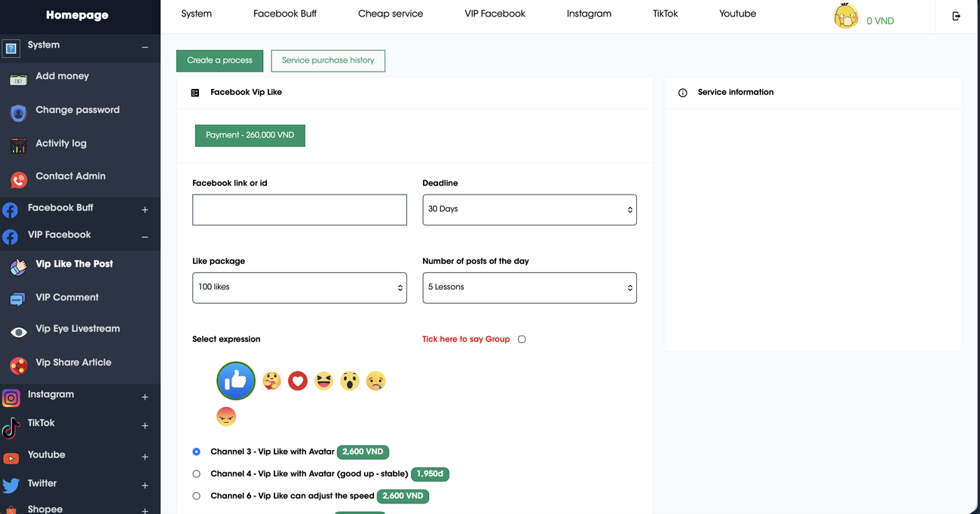Click the Add money wallet icon

click(18, 79)
